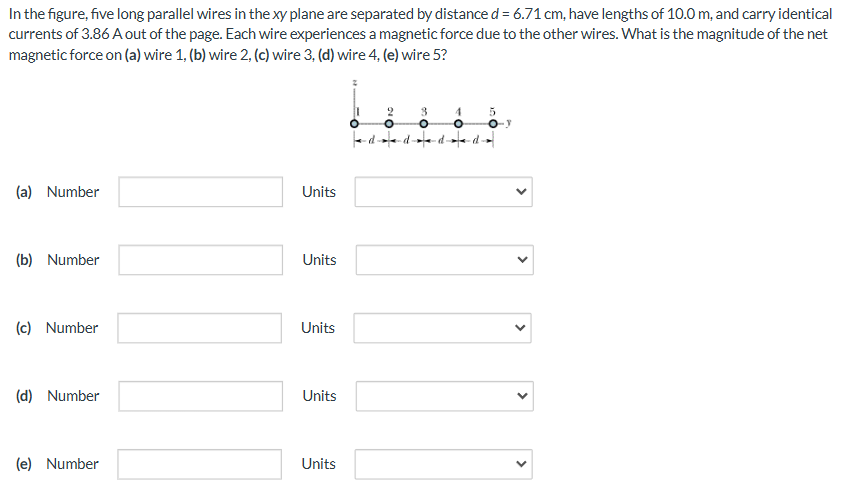Click the Number input field for part (e)
Image resolution: width=848 pixels, height=503 pixels.
[x=200, y=464]
